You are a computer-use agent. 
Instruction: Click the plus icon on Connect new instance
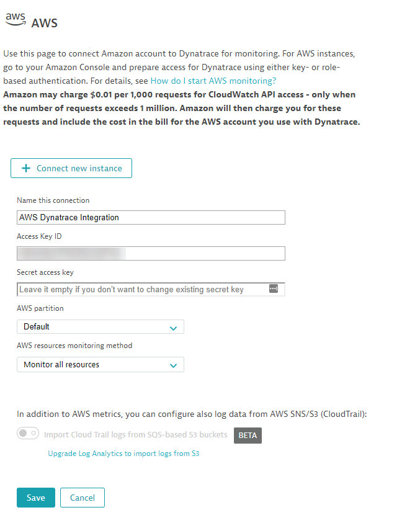[x=26, y=168]
